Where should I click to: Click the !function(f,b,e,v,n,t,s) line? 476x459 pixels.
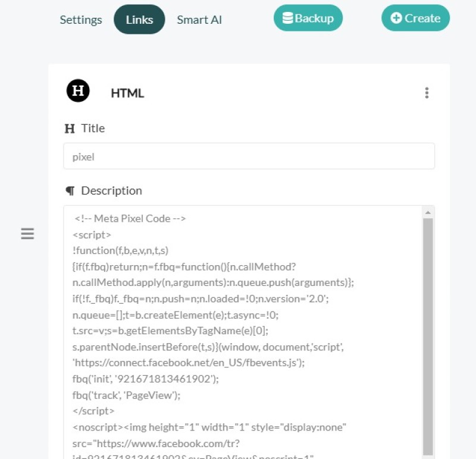click(x=120, y=250)
